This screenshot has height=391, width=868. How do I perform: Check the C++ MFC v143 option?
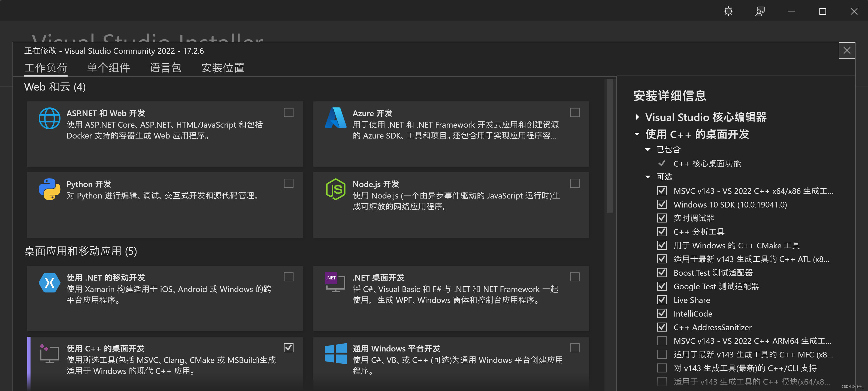[x=662, y=354]
